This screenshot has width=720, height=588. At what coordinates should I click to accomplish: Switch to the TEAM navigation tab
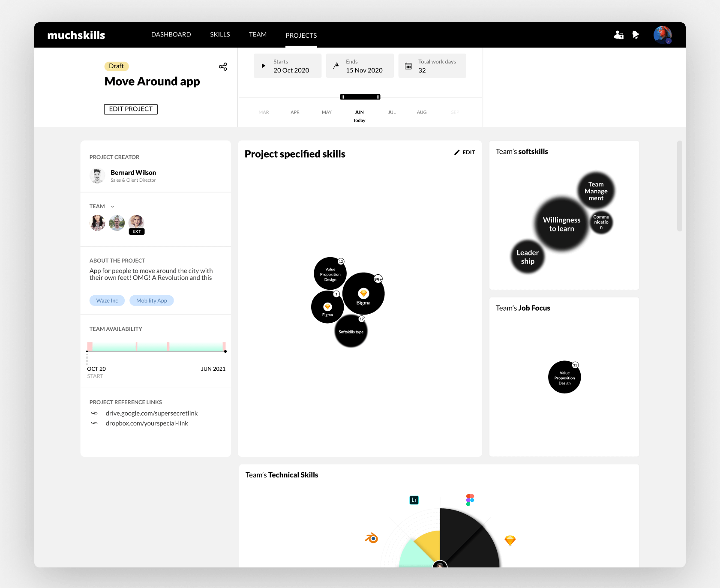[x=258, y=34]
